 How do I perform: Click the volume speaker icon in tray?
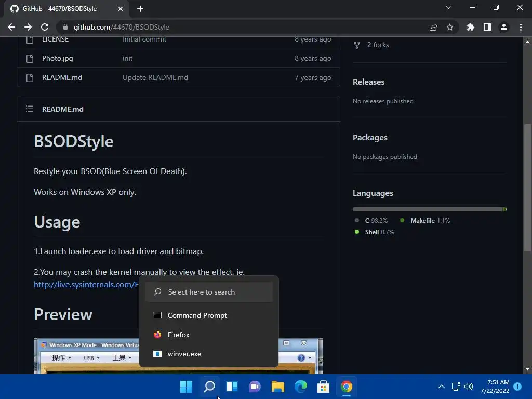[469, 387]
